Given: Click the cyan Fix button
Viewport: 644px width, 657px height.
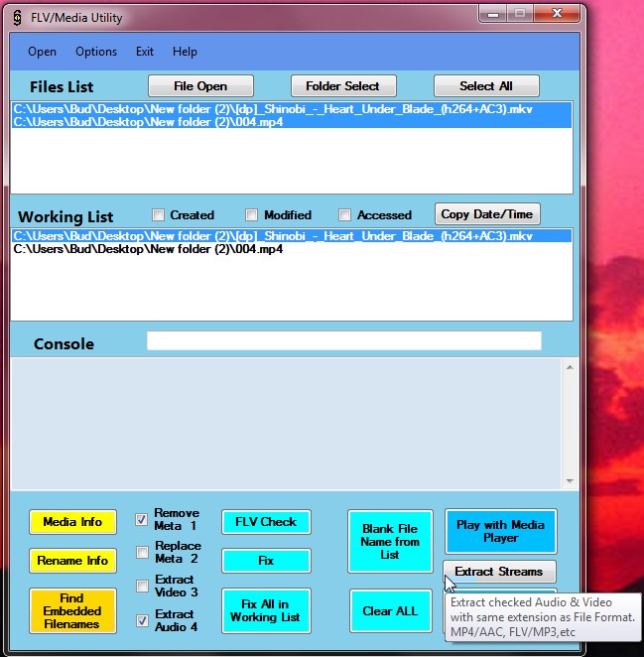Looking at the screenshot, I should [x=267, y=561].
